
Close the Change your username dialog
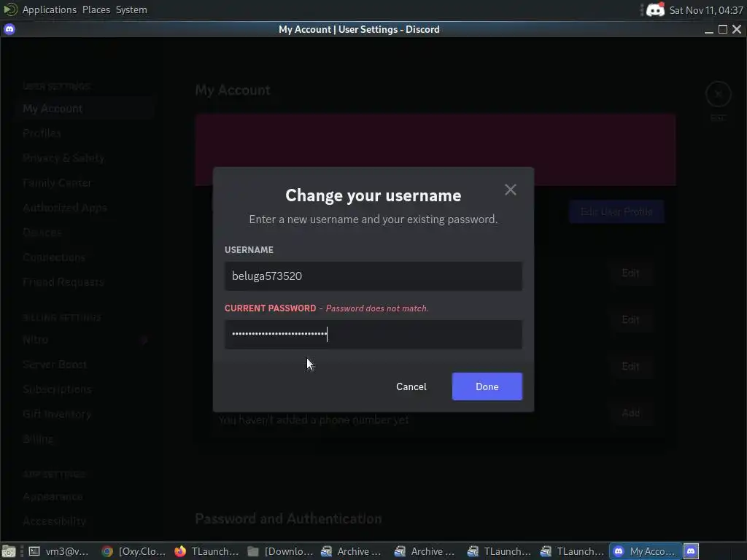510,190
